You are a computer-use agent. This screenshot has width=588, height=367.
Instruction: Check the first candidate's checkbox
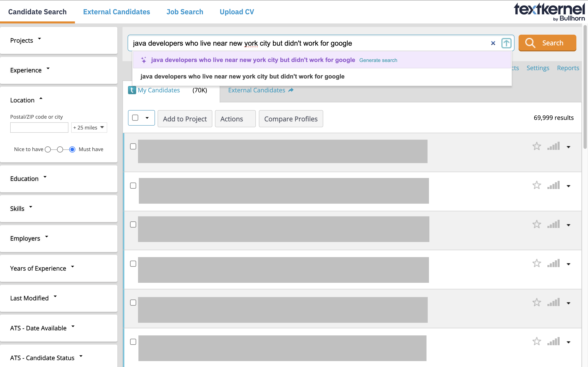tap(133, 146)
